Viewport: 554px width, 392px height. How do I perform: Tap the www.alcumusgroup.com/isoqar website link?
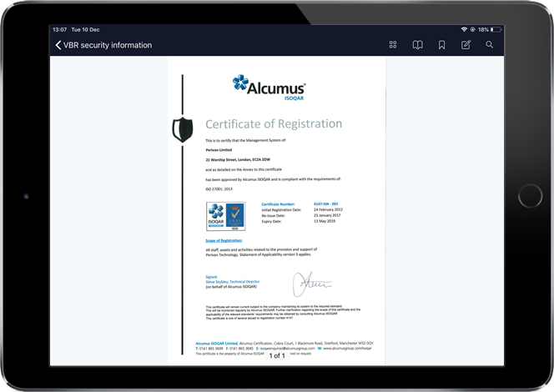[347, 348]
